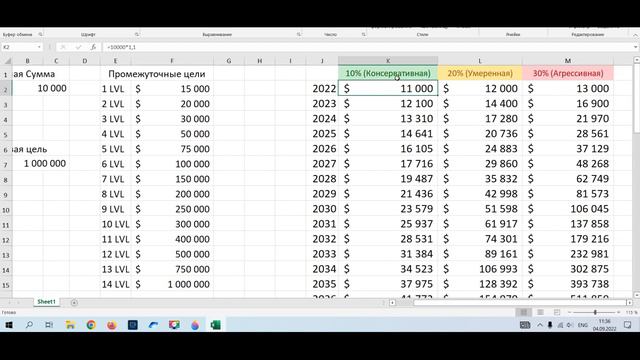Open alignment group dialog launcher
640x360 pixels.
coord(299,34)
